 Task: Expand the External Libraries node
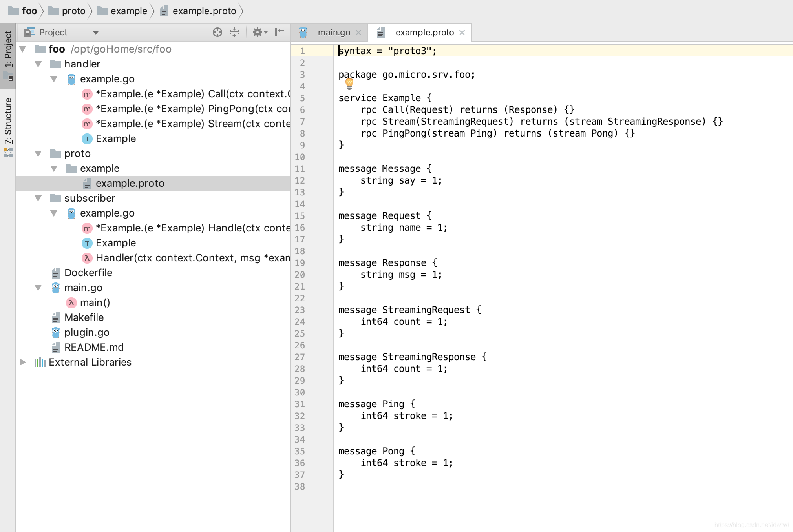tap(23, 362)
